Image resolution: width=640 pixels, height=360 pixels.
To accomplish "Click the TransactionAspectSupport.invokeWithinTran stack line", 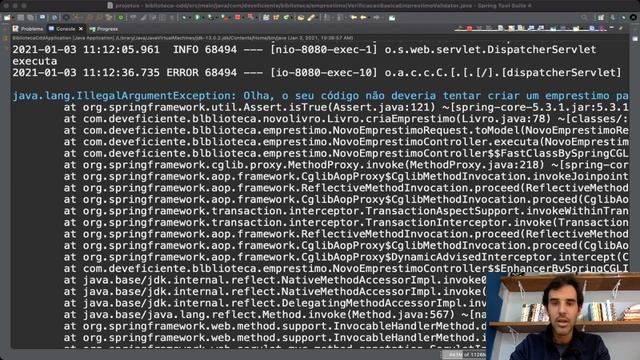I will (x=346, y=211).
